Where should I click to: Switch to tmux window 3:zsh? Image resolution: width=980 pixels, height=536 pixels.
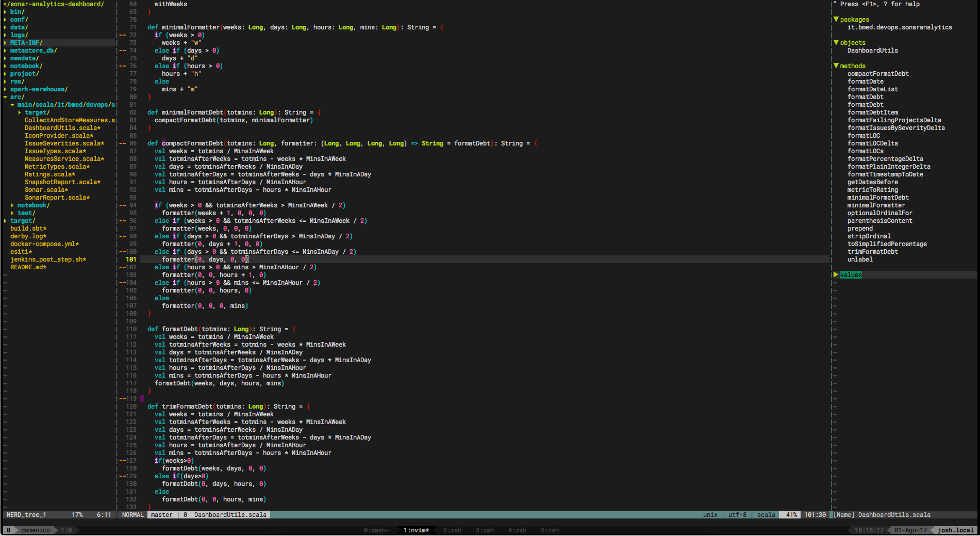click(x=485, y=530)
